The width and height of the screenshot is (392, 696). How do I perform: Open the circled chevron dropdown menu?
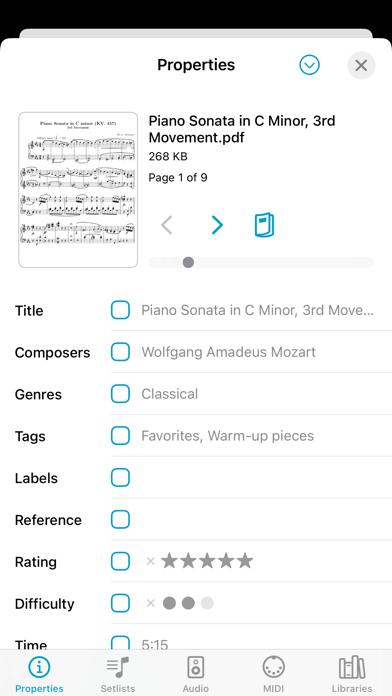[309, 65]
